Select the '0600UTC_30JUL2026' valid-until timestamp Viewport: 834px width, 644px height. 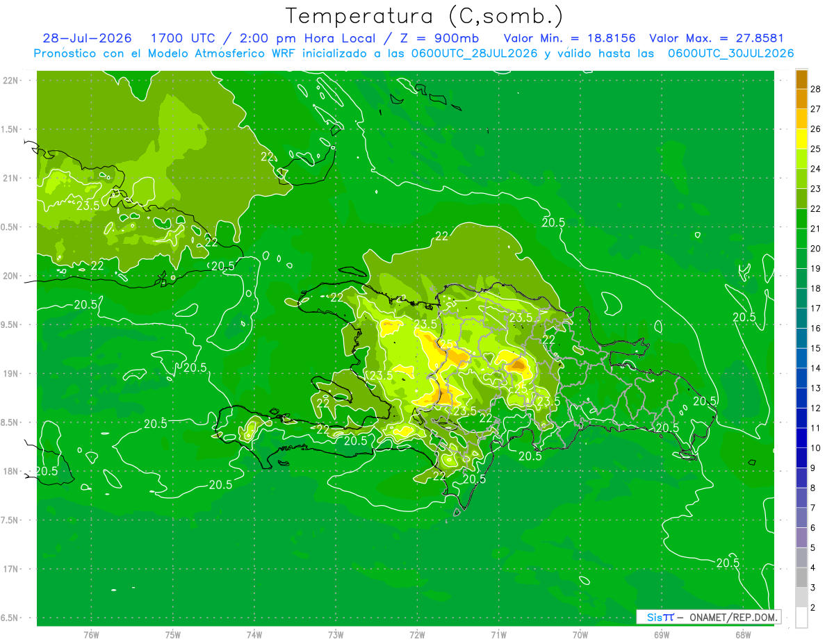pyautogui.click(x=730, y=53)
